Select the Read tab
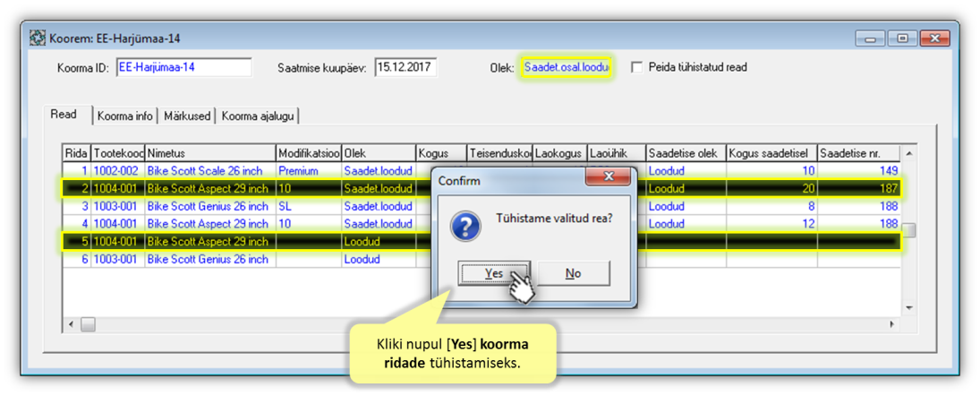The width and height of the screenshot is (980, 396). pos(64,115)
